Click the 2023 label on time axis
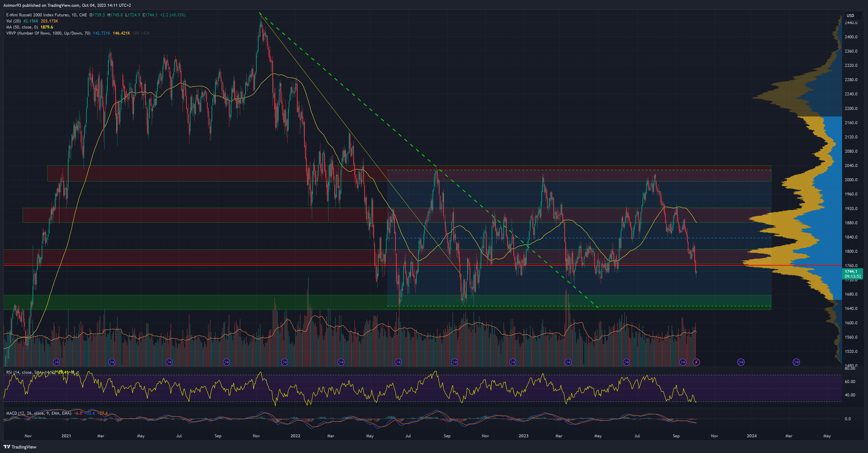 [x=523, y=436]
